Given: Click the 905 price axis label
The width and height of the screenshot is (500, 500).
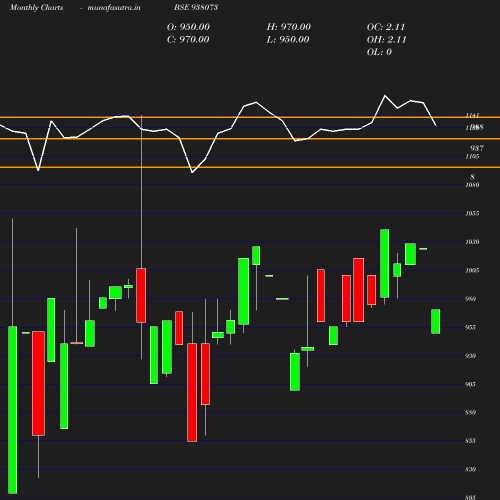Looking at the screenshot, I should 470,384.
